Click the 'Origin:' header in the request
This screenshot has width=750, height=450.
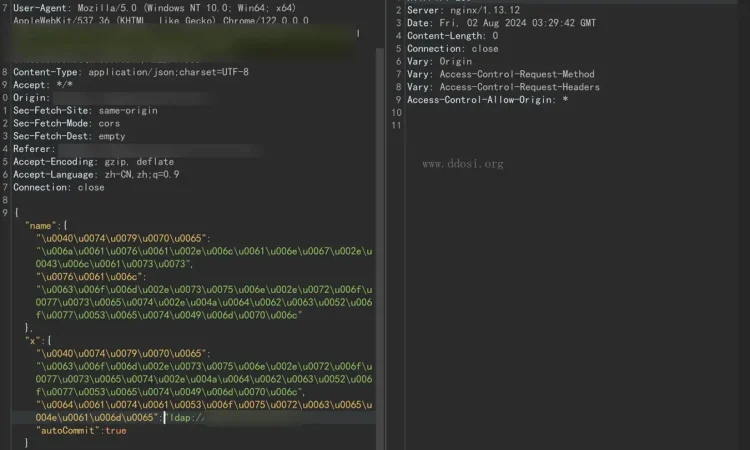(x=31, y=98)
